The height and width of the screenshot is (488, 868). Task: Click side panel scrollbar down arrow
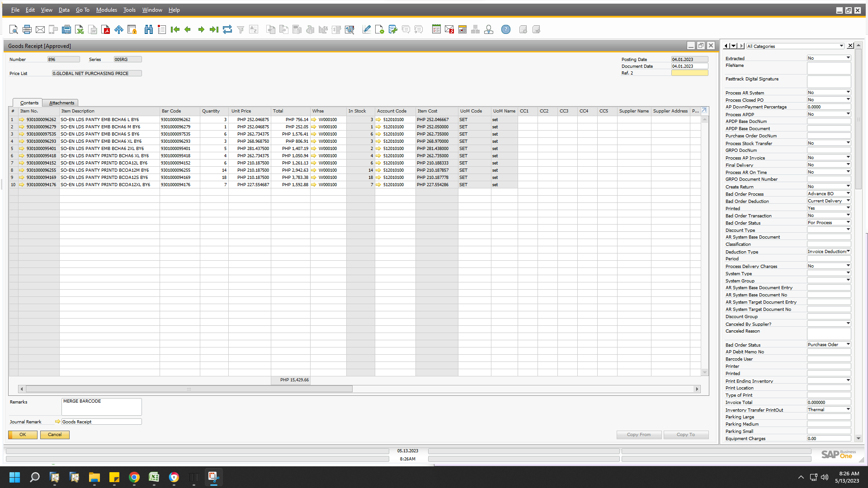(x=859, y=438)
